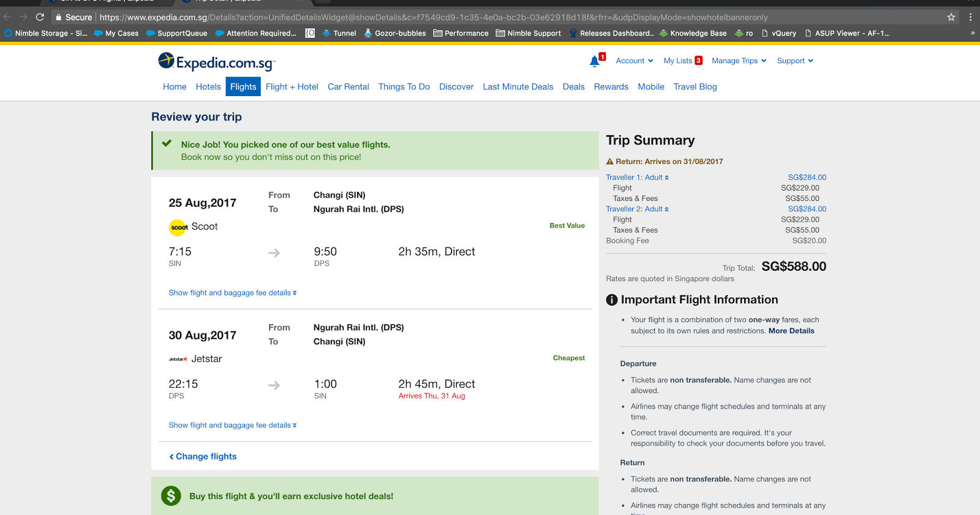Open the Gozor-bubbles bookmark
This screenshot has width=980, height=515.
(395, 33)
